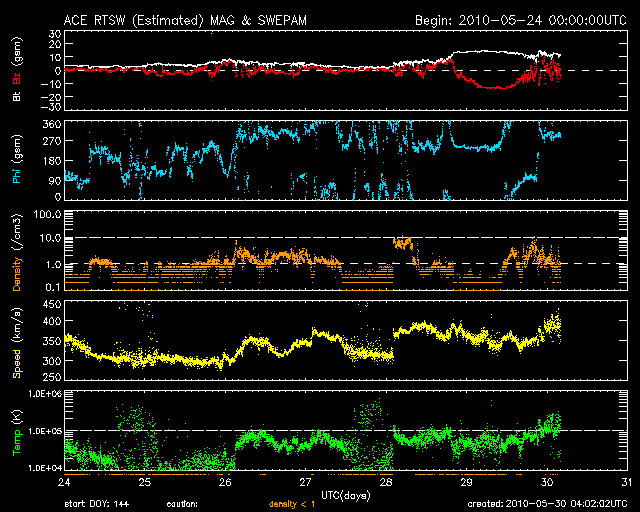Click the x-axis tick label '31'
This screenshot has width=640, height=512.
[x=627, y=483]
